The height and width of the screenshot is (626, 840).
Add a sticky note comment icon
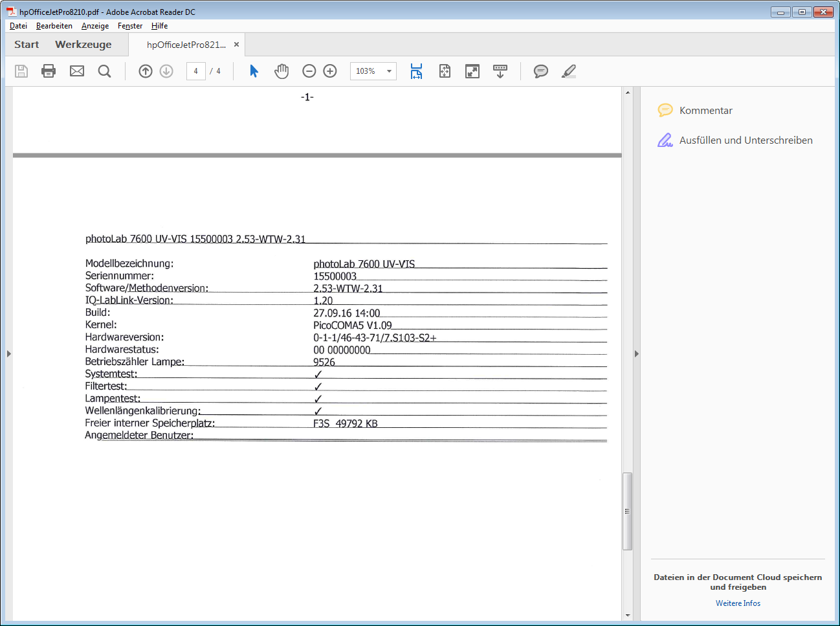coord(540,71)
